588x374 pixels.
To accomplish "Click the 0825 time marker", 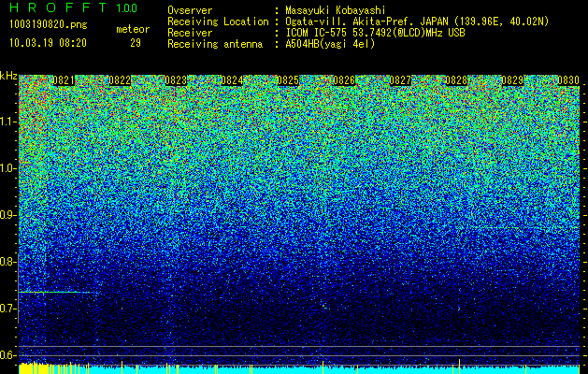I will pyautogui.click(x=288, y=80).
